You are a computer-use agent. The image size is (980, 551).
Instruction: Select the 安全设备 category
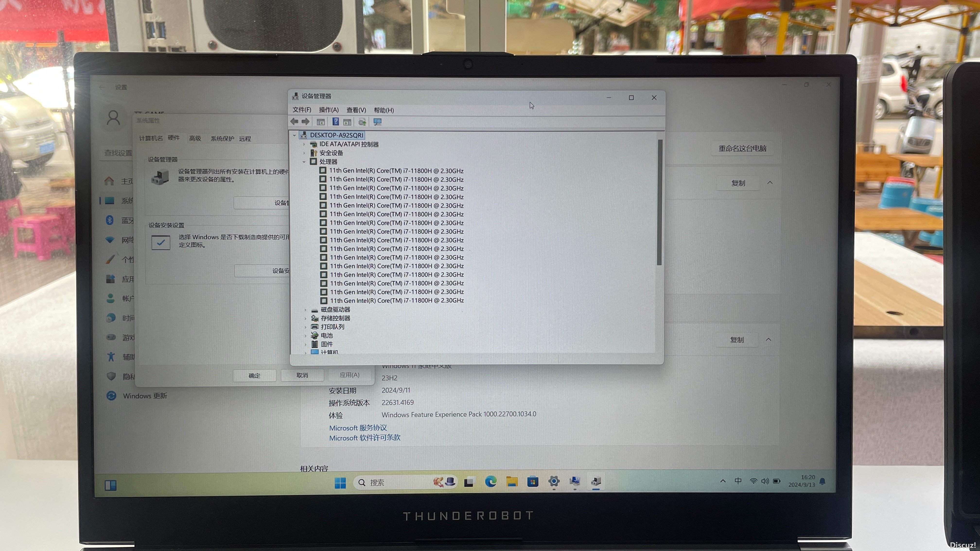pos(331,153)
